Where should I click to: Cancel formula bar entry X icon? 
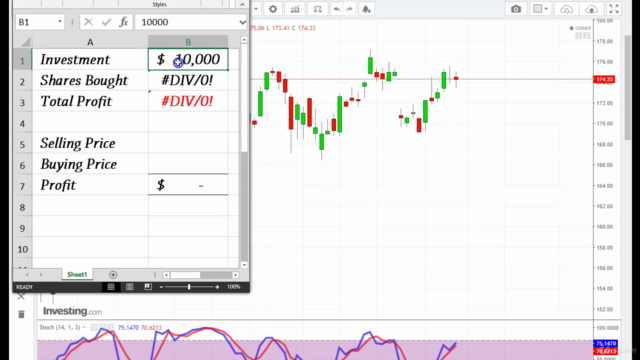pyautogui.click(x=88, y=22)
